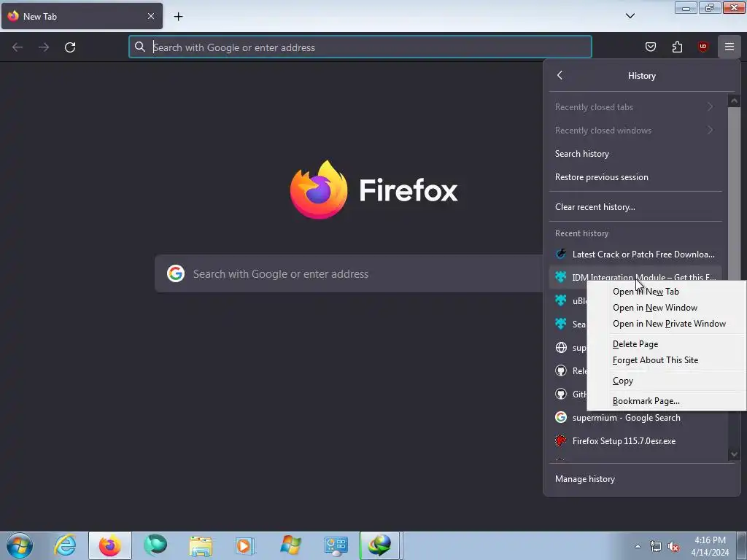Viewport: 747px width, 560px height.
Task: Expand Recently closed windows submenu
Action: (x=635, y=131)
